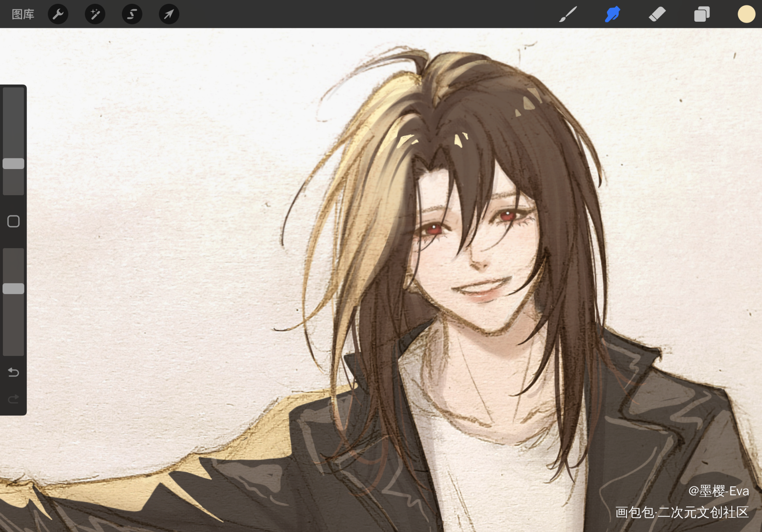This screenshot has height=532, width=762.
Task: Undo the last stroke with sidebar arrow
Action: (x=13, y=372)
